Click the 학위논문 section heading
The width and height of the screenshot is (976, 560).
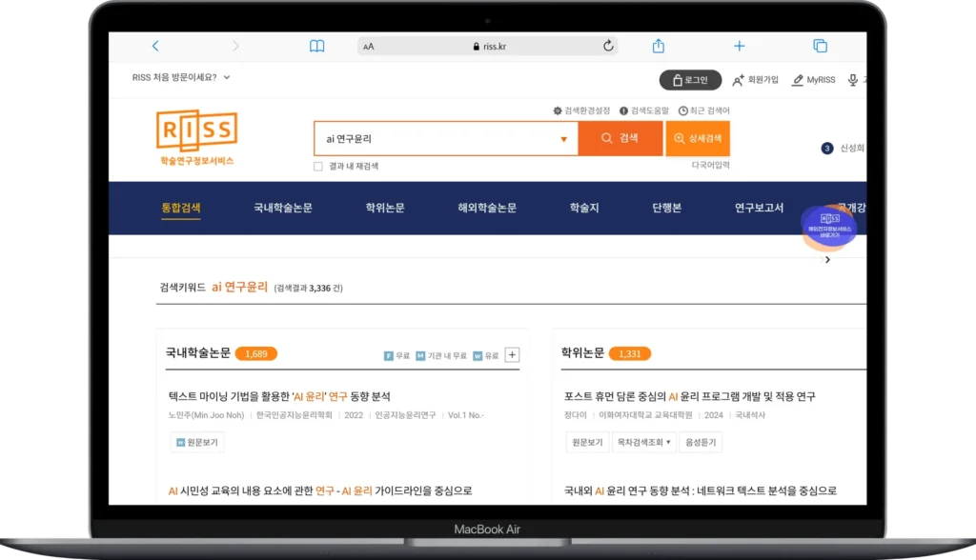coord(582,352)
